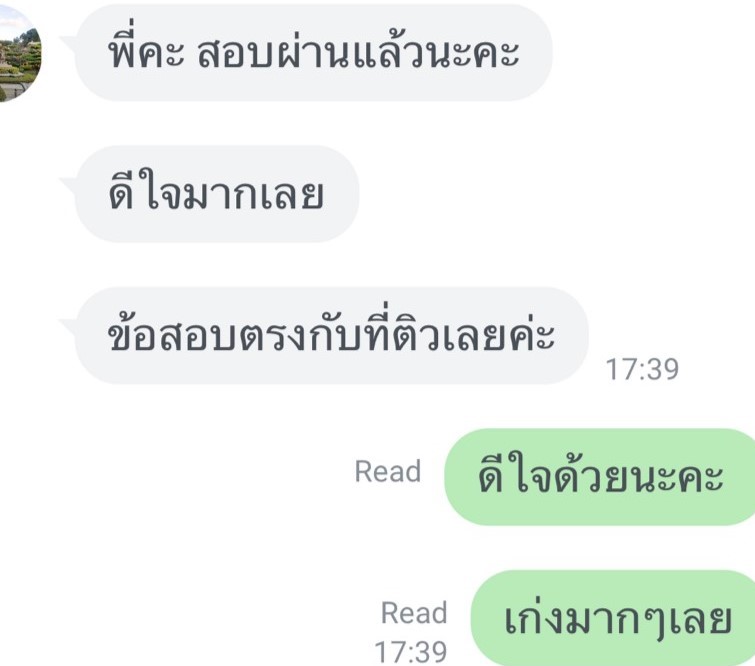Select the message "พี่คะ สอบผ่านแล้วนะคะ"

coord(314,53)
